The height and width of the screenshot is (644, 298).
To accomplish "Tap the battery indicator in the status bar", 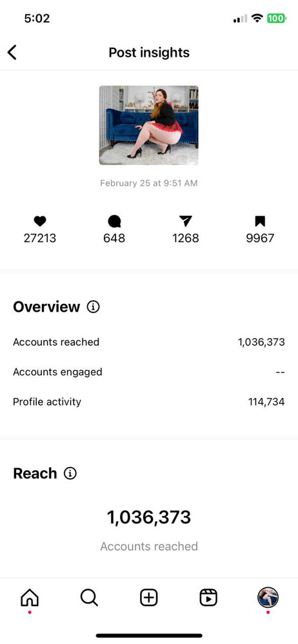I will 277,19.
